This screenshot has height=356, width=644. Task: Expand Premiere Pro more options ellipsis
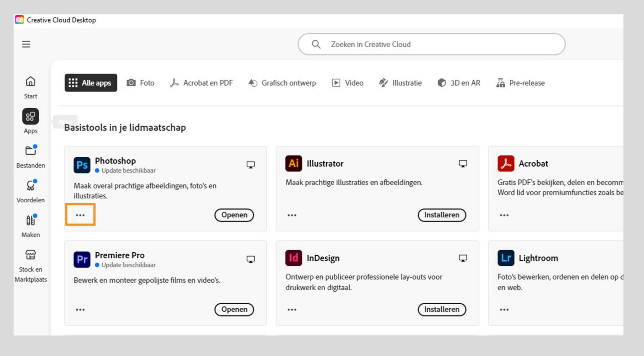pos(80,309)
